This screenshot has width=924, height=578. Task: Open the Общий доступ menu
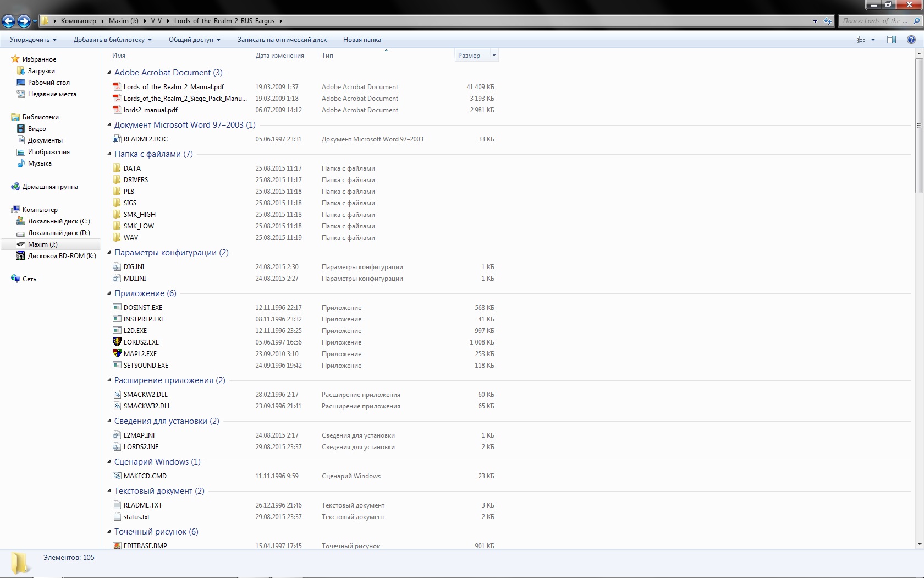tap(194, 40)
